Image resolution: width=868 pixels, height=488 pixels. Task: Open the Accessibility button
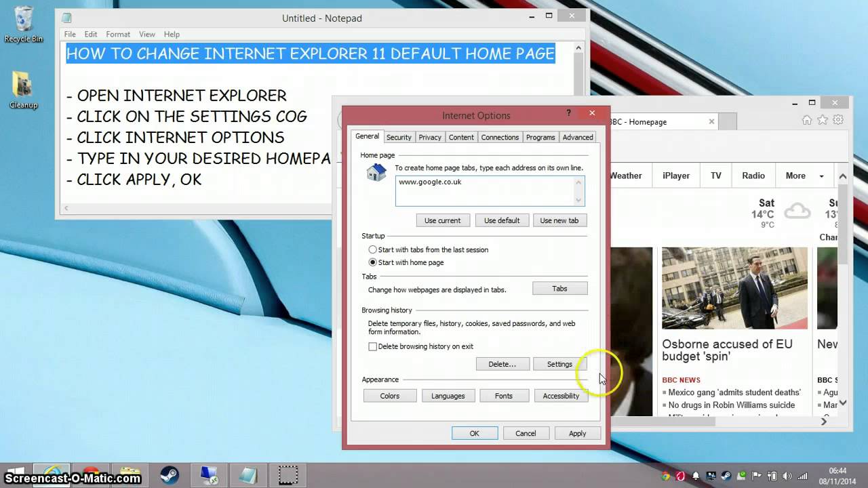[x=561, y=396]
